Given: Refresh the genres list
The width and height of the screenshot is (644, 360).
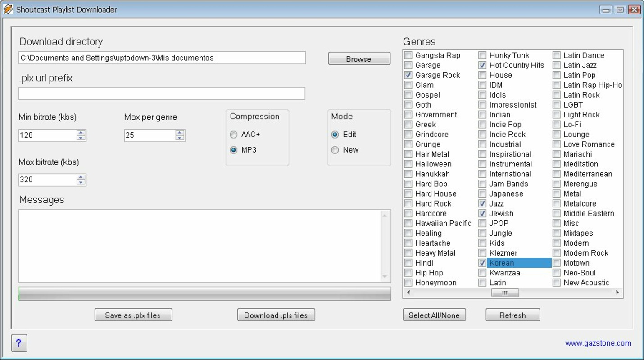Looking at the screenshot, I should [512, 315].
